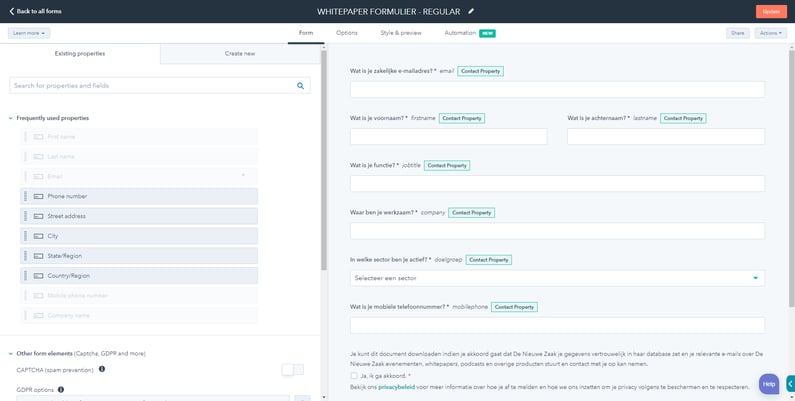The width and height of the screenshot is (795, 401).
Task: Check the 'Ja, ik ga akkoord' checkbox
Action: click(x=353, y=376)
